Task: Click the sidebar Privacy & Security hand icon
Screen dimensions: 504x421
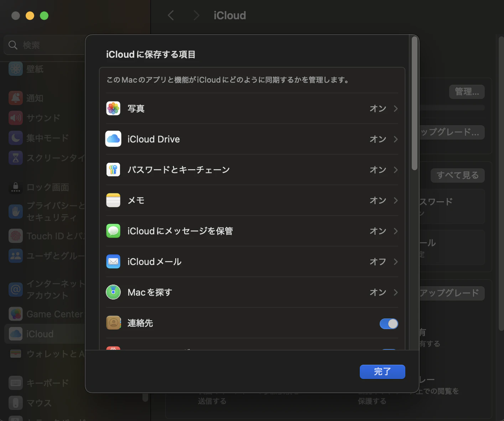Action: (16, 211)
